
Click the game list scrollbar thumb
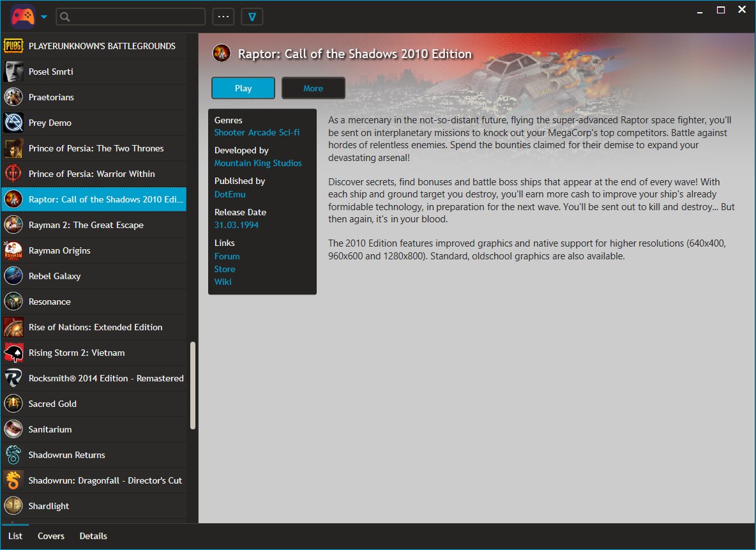[x=193, y=385]
